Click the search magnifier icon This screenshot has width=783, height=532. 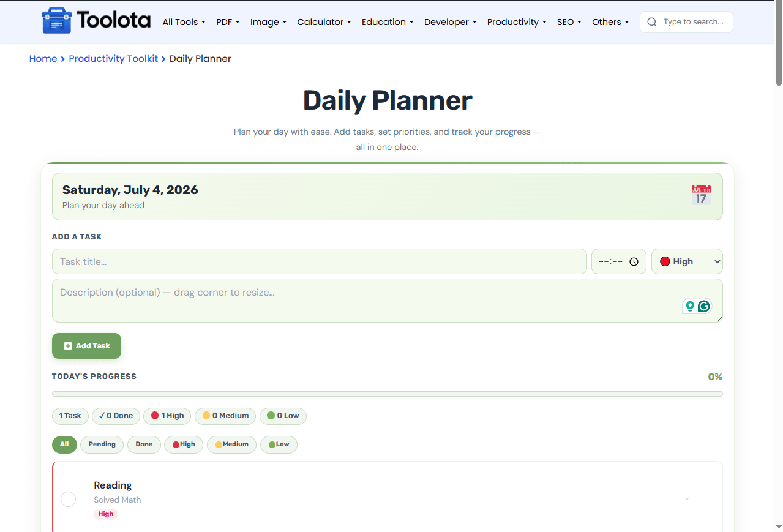tap(652, 22)
